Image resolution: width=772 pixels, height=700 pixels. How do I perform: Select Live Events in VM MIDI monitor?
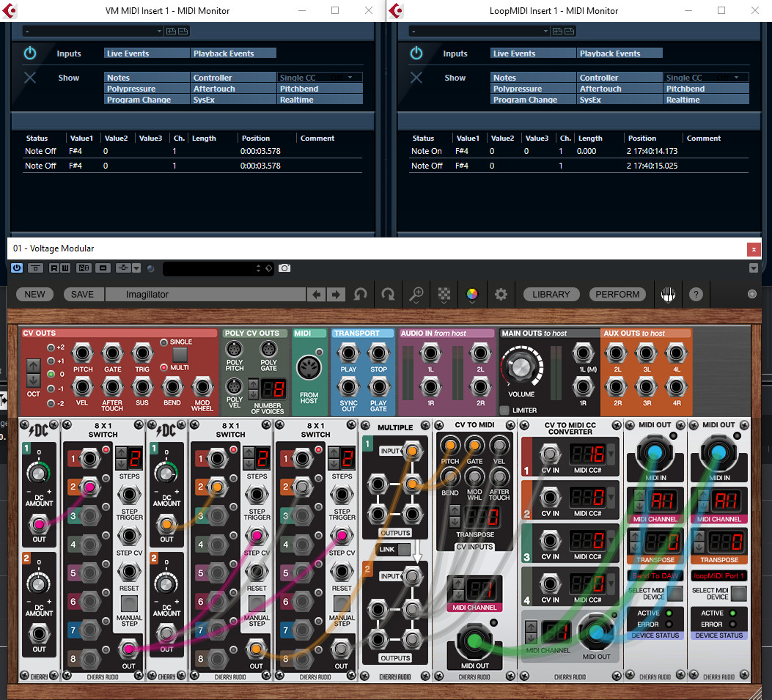[x=147, y=54]
